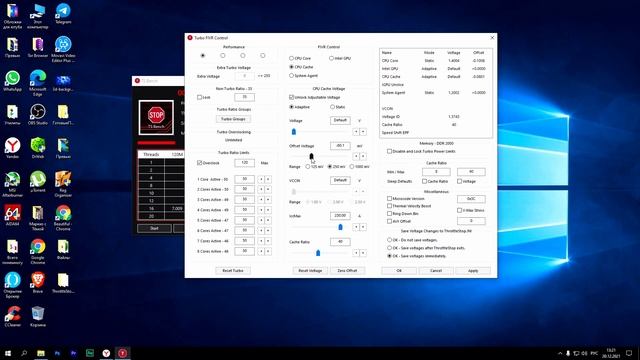The height and width of the screenshot is (360, 640).
Task: Open the AIDA64 desktop shortcut
Action: (x=13, y=216)
